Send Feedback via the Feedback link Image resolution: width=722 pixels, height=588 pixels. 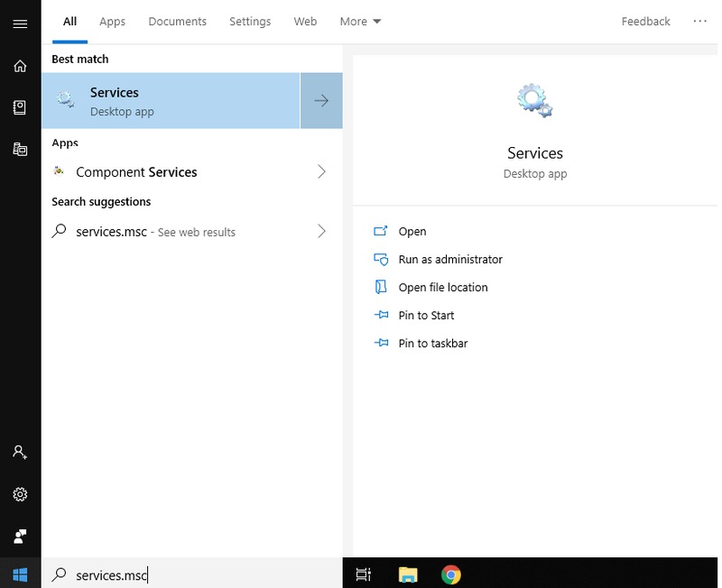pos(645,22)
